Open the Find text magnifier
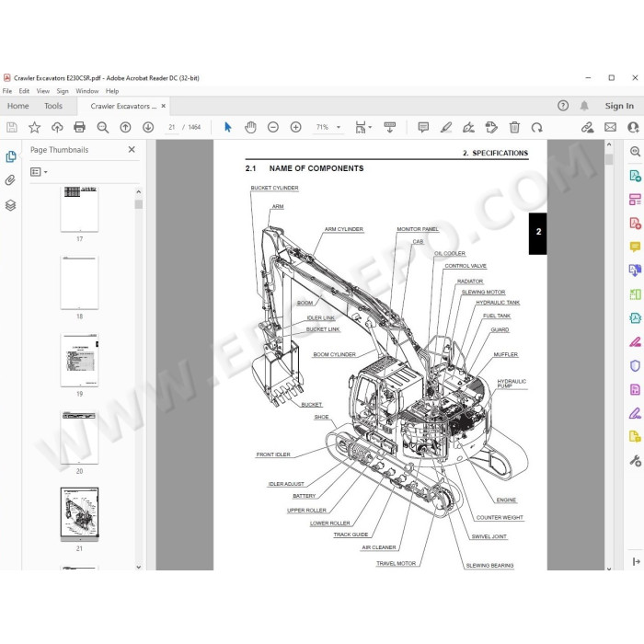 pyautogui.click(x=103, y=127)
